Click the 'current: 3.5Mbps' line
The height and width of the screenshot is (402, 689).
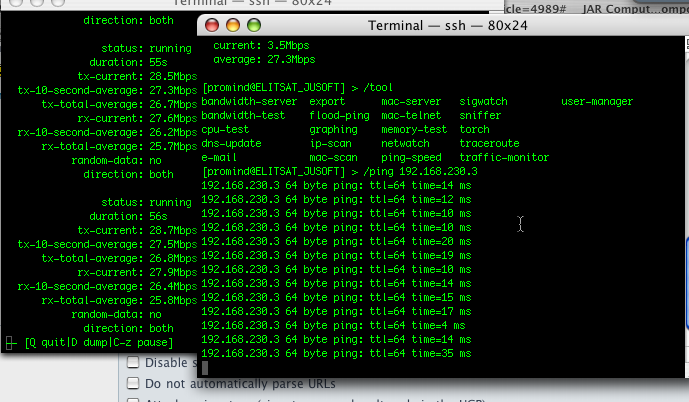click(261, 46)
